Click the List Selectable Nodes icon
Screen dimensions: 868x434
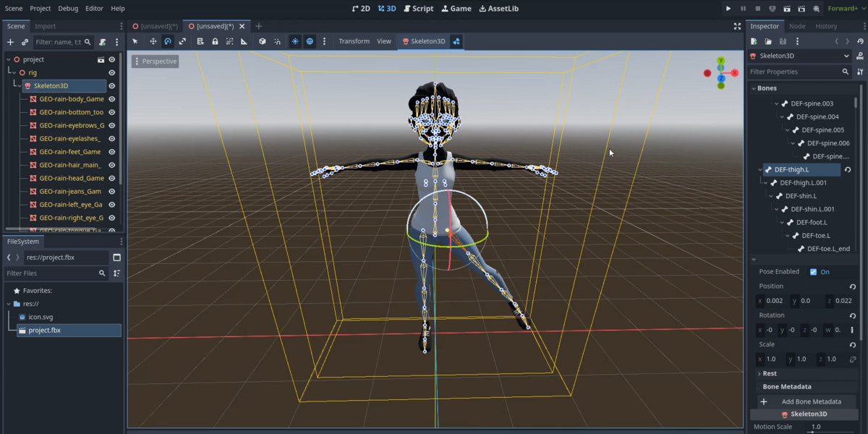click(200, 41)
